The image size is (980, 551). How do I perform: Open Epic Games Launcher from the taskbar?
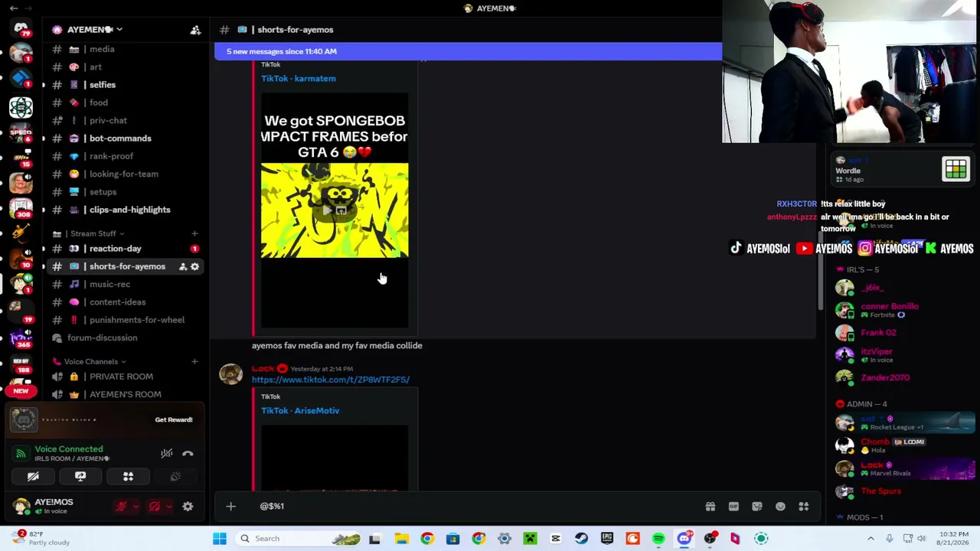pyautogui.click(x=607, y=539)
